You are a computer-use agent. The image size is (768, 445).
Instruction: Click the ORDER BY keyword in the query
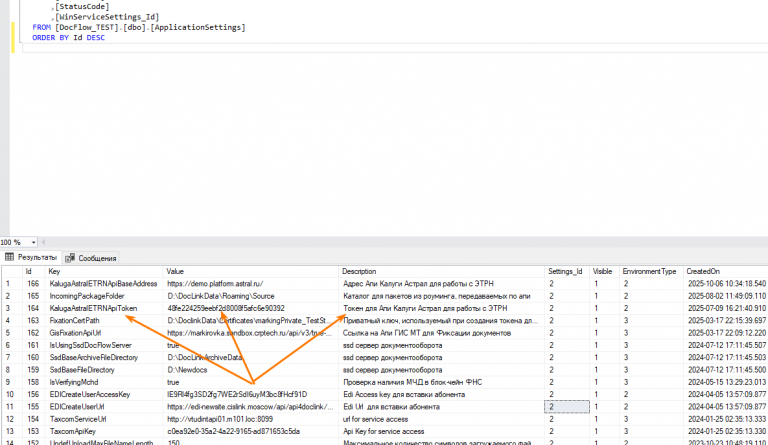(50, 38)
